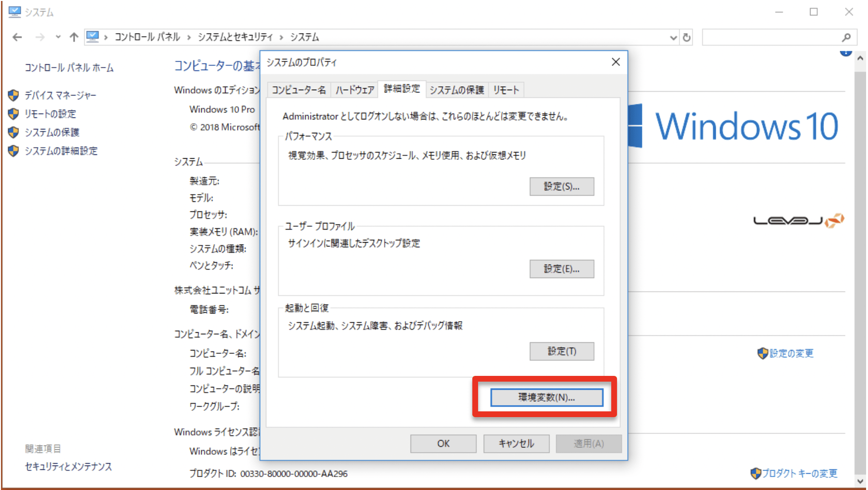Viewport: 868px width, 490px height.
Task: Click the 視覚効果、プロセッサのスケジュール description text
Action: (407, 155)
